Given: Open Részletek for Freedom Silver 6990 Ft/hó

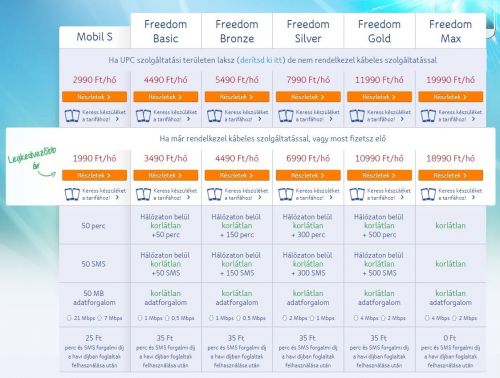Looking at the screenshot, I should pyautogui.click(x=308, y=175).
